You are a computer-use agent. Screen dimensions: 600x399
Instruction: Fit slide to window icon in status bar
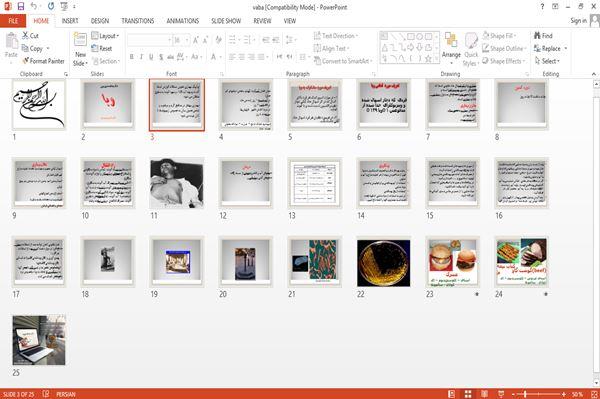(594, 394)
